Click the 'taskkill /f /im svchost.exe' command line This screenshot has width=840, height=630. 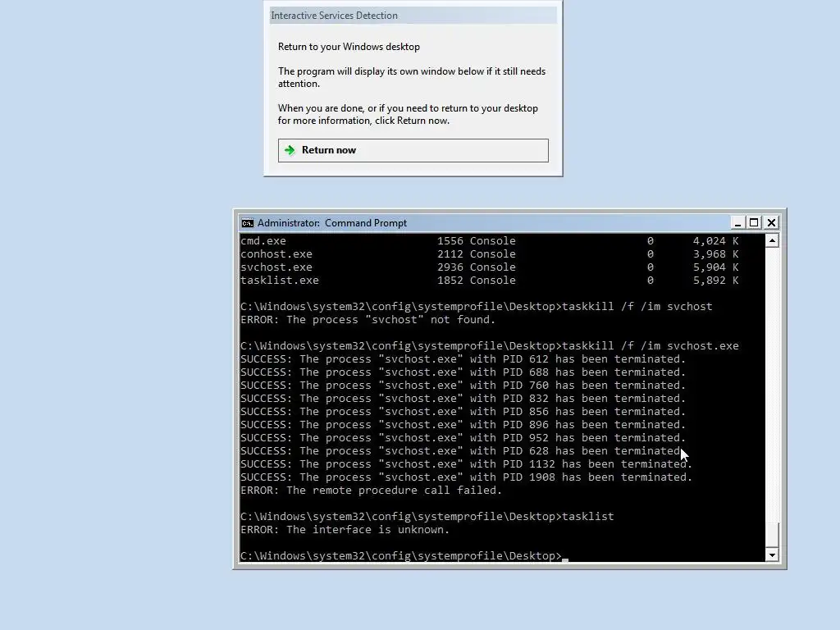point(490,346)
